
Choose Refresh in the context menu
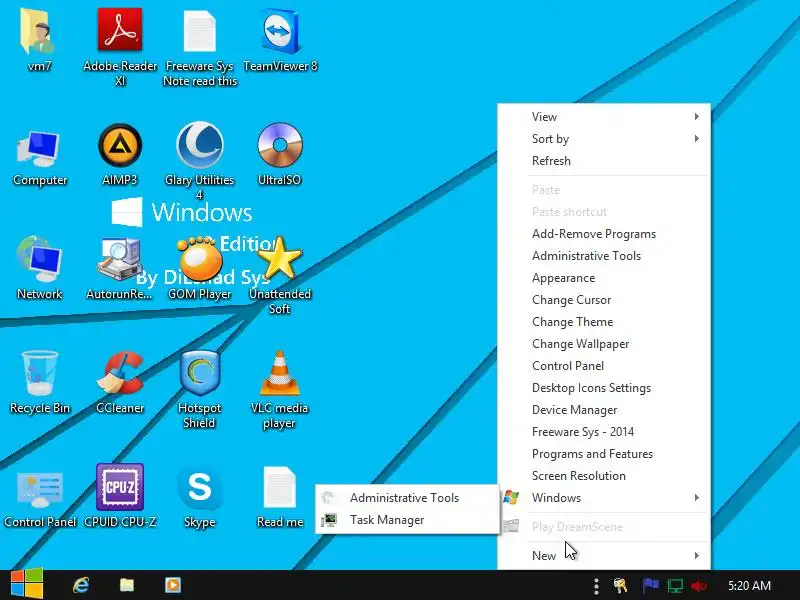(604, 161)
